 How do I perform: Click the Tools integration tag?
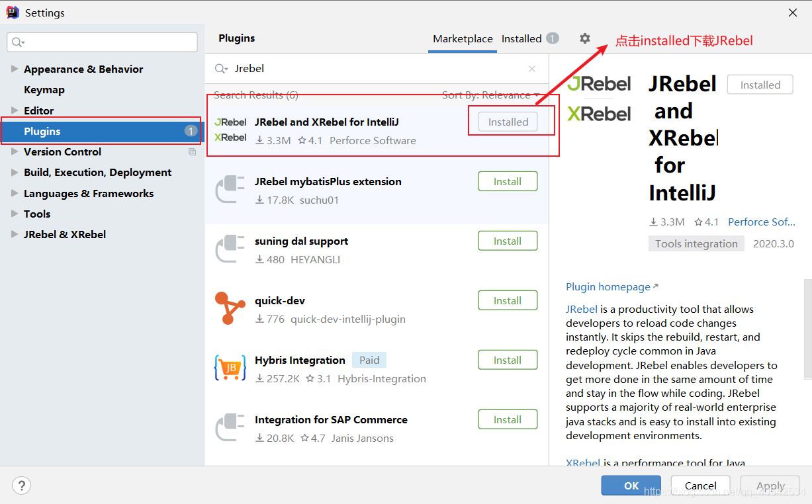[696, 243]
